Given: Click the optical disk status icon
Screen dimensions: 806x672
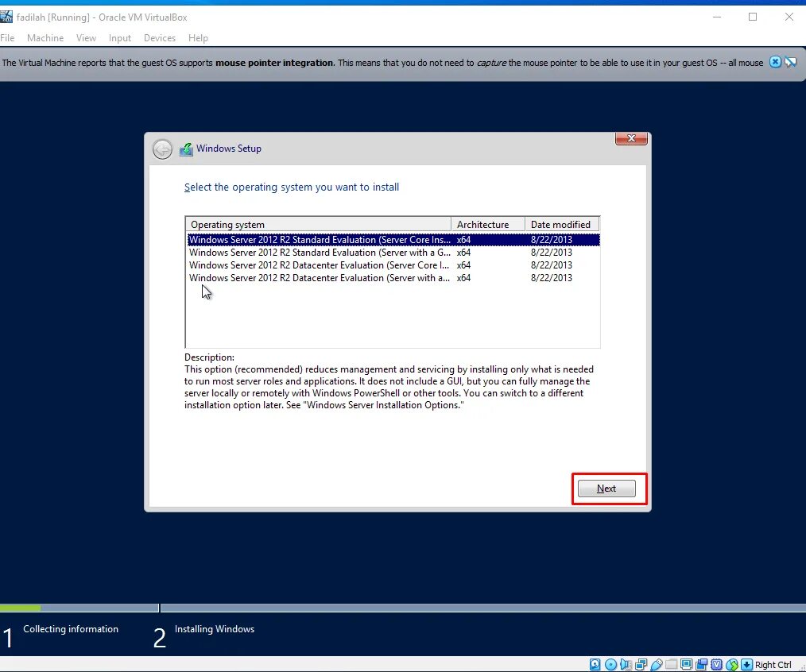Looking at the screenshot, I should [x=610, y=664].
